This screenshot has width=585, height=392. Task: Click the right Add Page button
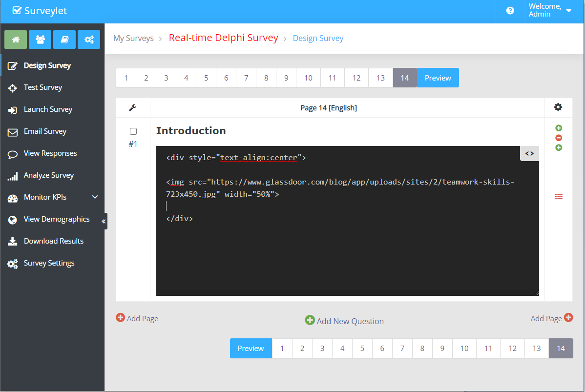click(551, 318)
